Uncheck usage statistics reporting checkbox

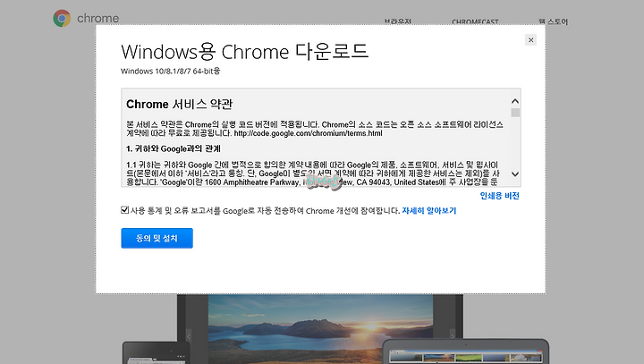click(125, 210)
